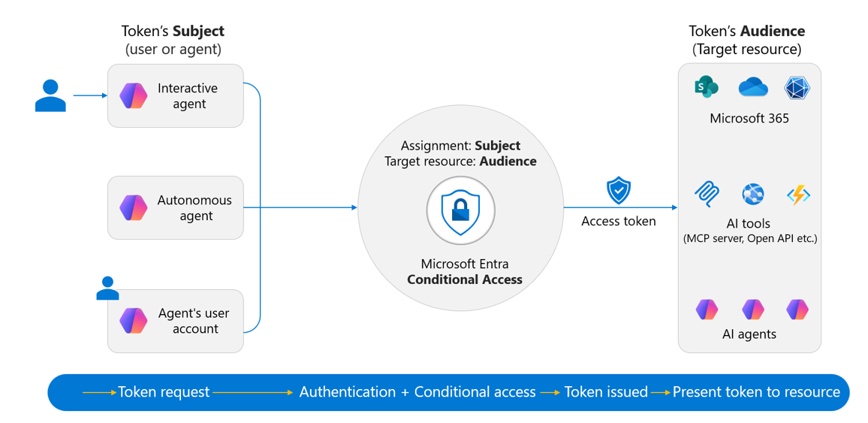The width and height of the screenshot is (868, 423).
Task: Click the "Access token" label
Action: point(619,222)
